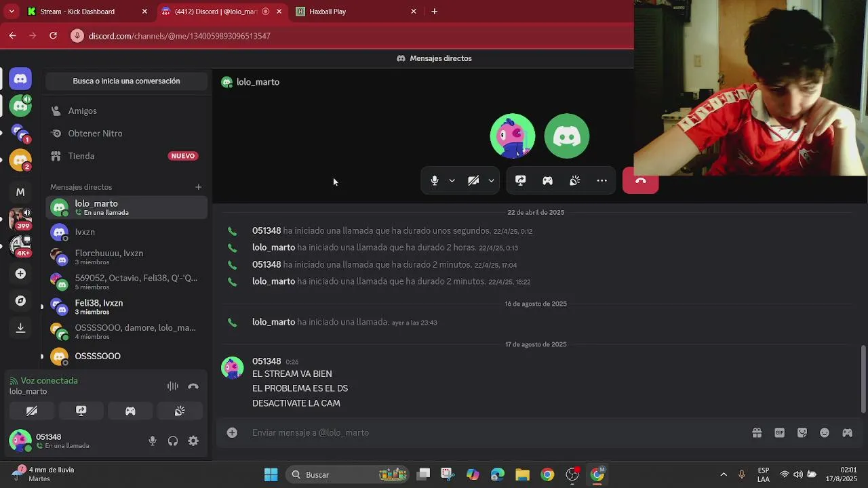Send a gift icon
Image resolution: width=868 pixels, height=488 pixels.
point(757,433)
